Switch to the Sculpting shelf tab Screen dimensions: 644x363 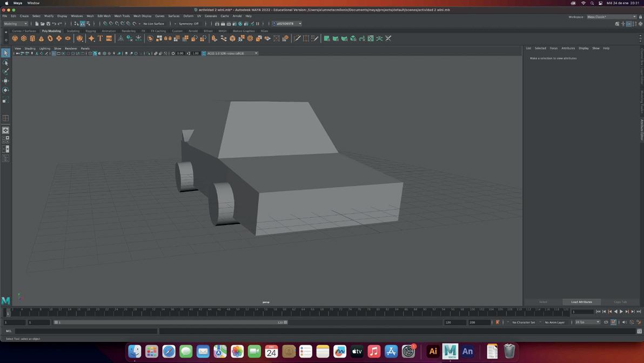(x=73, y=31)
